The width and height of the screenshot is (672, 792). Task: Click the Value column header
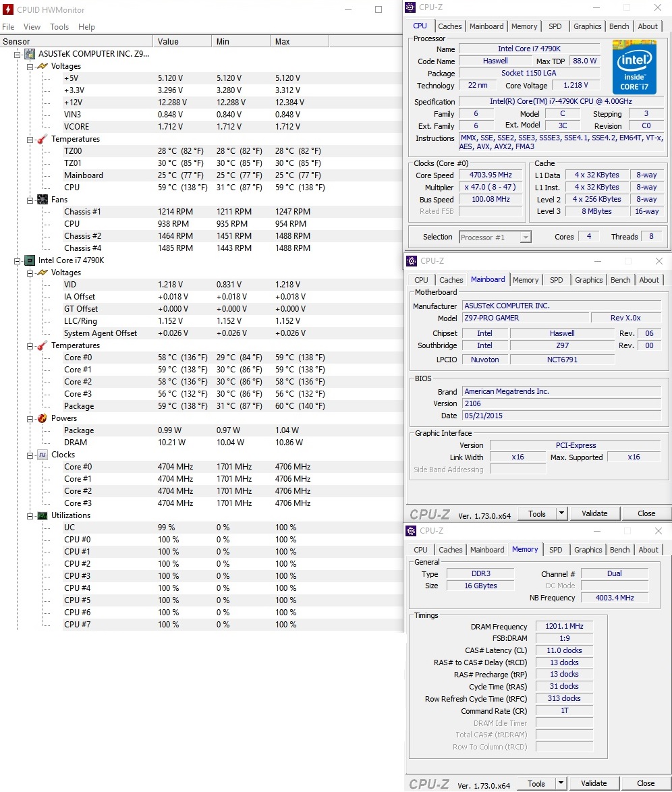click(x=182, y=41)
